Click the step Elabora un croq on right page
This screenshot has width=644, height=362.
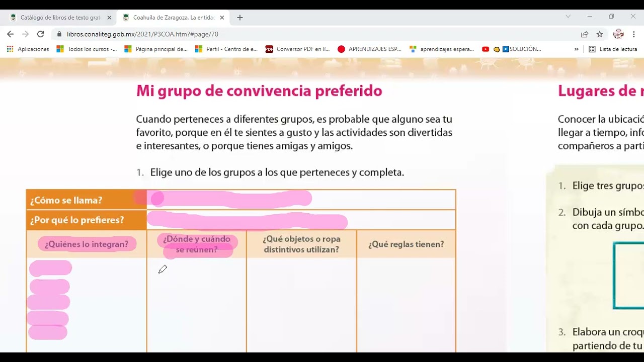608,339
